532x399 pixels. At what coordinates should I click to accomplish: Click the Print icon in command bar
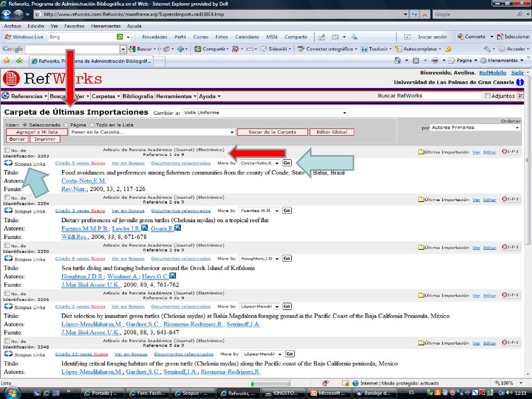click(x=435, y=60)
